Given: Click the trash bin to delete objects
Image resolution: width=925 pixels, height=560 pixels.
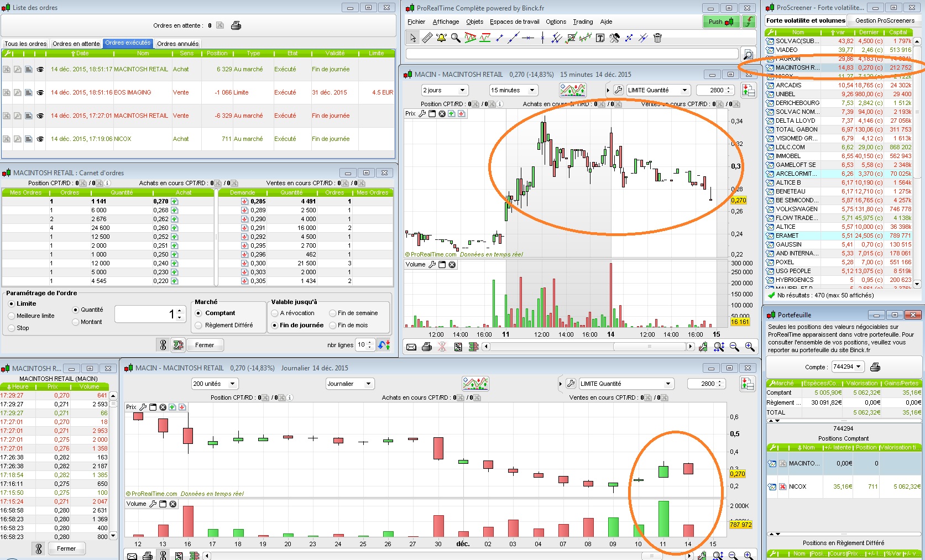Looking at the screenshot, I should tap(657, 38).
